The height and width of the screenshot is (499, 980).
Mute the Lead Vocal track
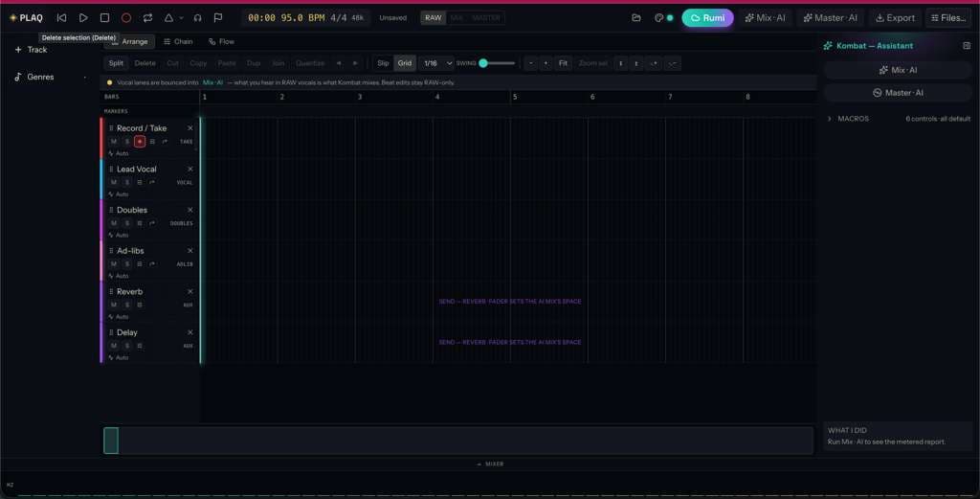(x=114, y=183)
